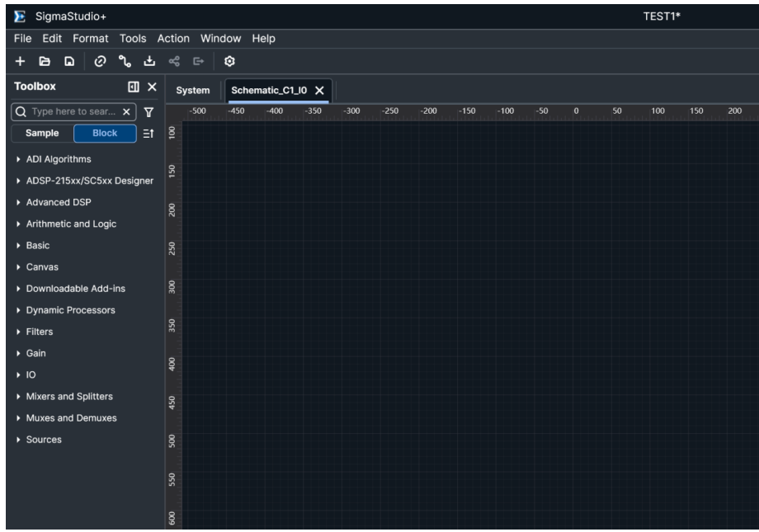Select the Block mode toggle
This screenshot has width=759, height=532.
105,133
